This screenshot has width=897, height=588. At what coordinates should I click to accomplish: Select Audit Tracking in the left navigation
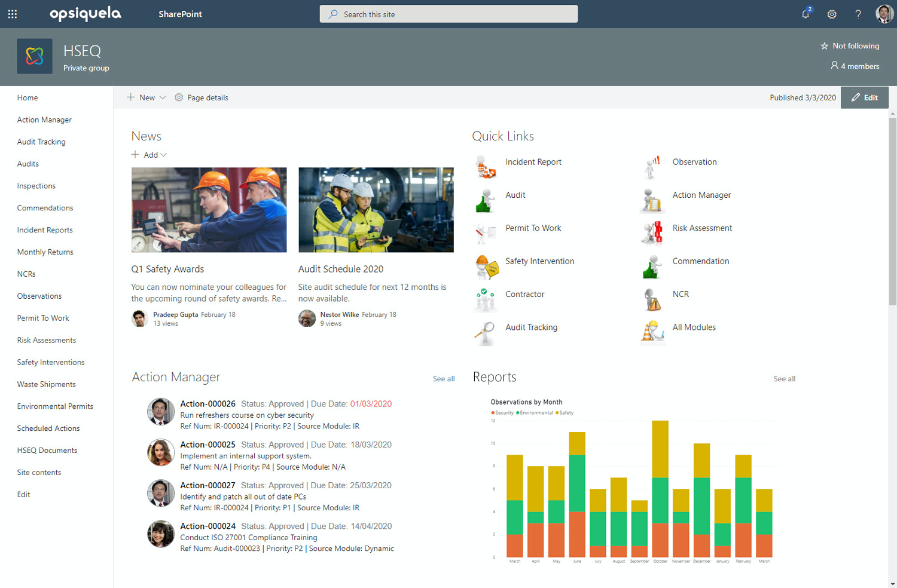[x=41, y=142]
